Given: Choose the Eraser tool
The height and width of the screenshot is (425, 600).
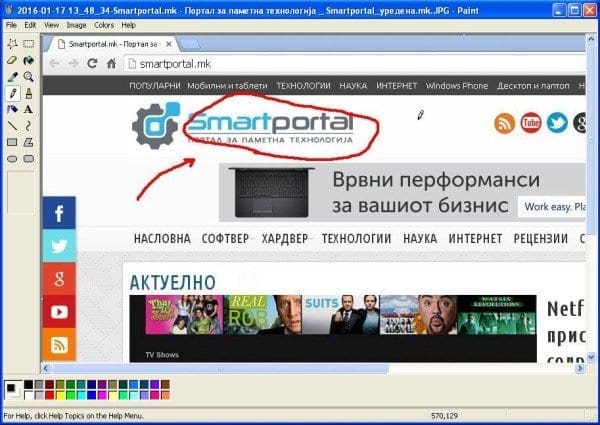Looking at the screenshot, I should [x=12, y=60].
